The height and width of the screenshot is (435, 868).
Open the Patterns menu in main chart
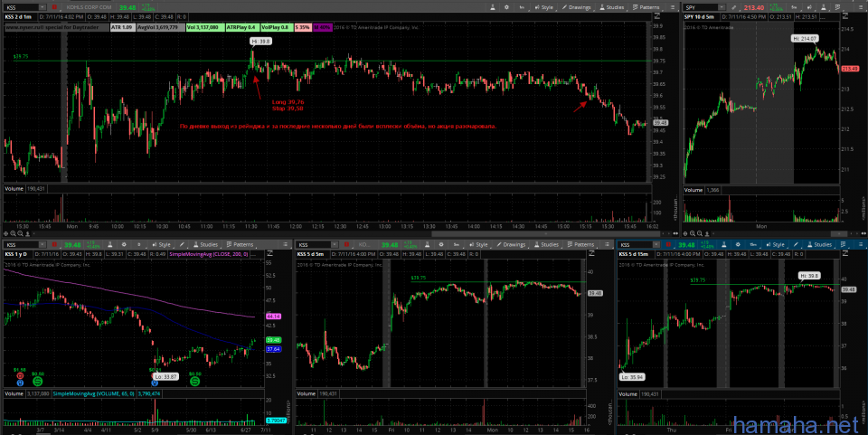tap(646, 7)
